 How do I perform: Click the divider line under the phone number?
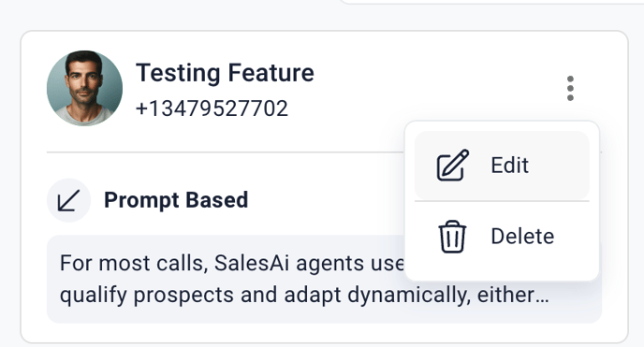tap(226, 152)
